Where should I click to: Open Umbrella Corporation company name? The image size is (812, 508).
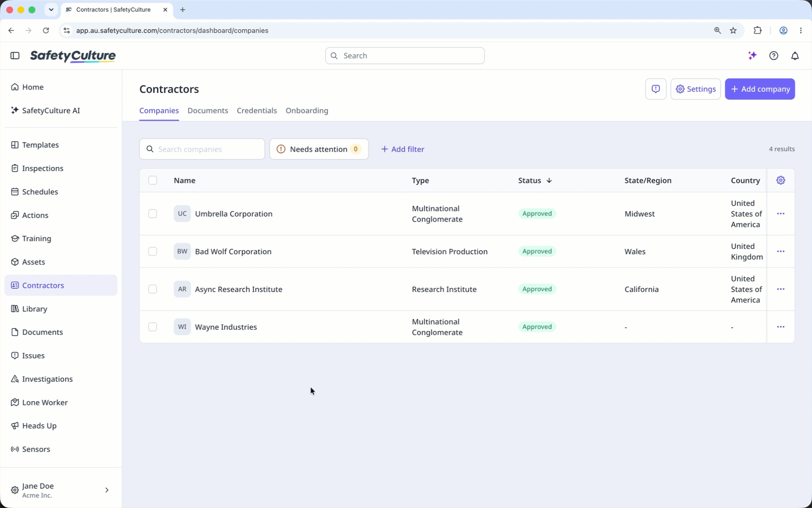(x=233, y=214)
